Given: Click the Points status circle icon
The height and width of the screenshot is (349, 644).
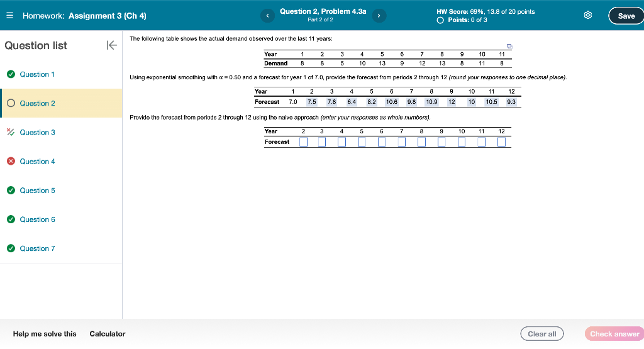Looking at the screenshot, I should point(440,20).
